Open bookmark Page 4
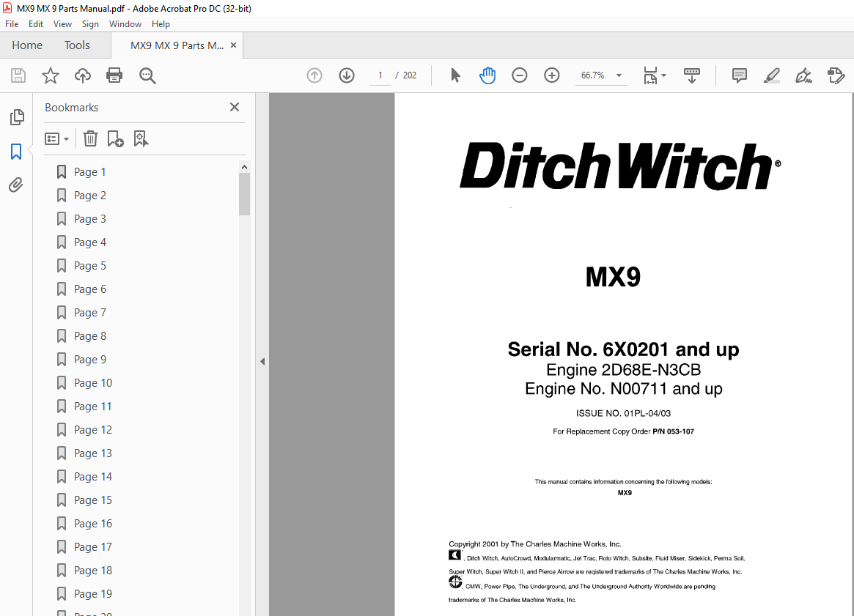This screenshot has height=616, width=854. (x=90, y=242)
